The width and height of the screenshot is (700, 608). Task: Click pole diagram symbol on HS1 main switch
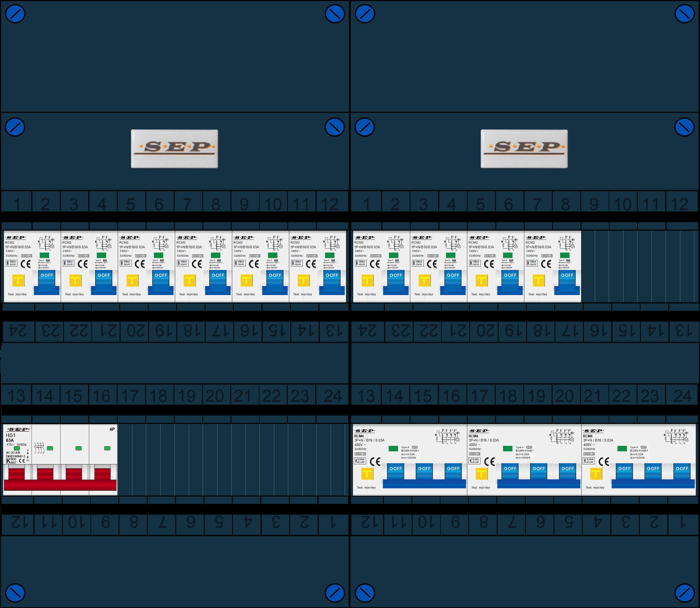pyautogui.click(x=39, y=448)
